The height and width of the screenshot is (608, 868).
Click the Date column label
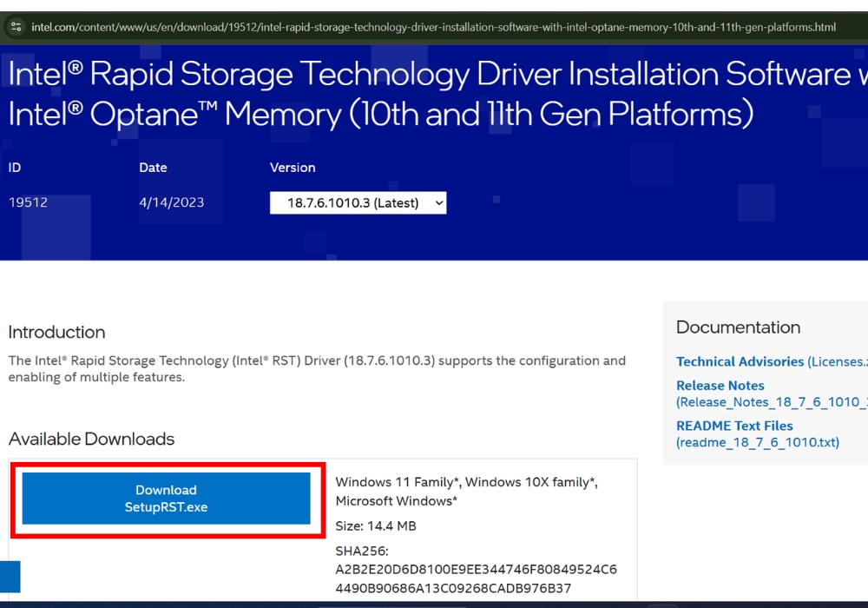[x=153, y=168]
